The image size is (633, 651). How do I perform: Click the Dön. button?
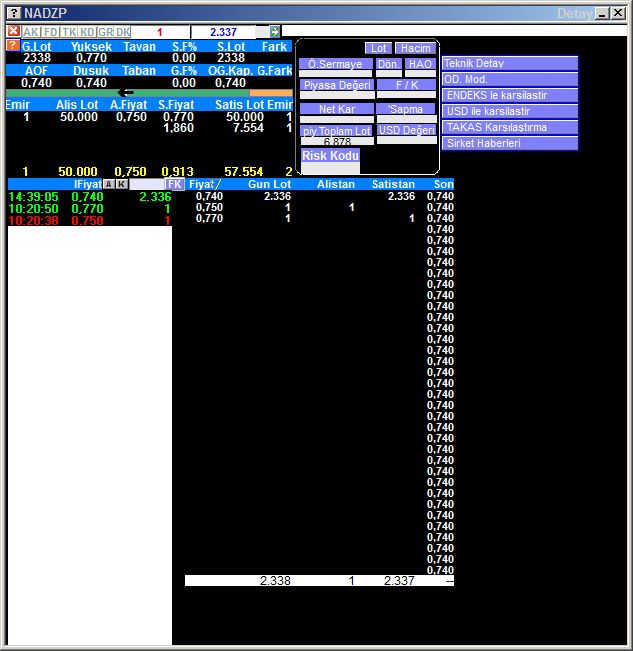[389, 64]
